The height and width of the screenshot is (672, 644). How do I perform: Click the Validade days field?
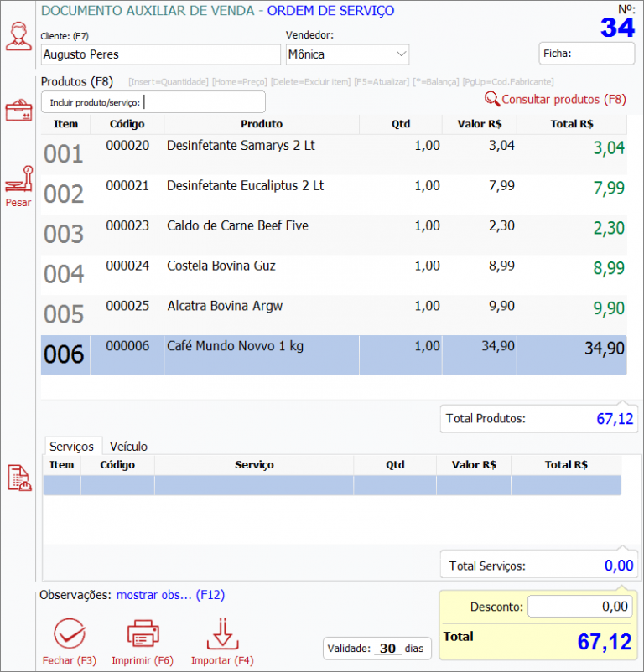click(x=387, y=649)
